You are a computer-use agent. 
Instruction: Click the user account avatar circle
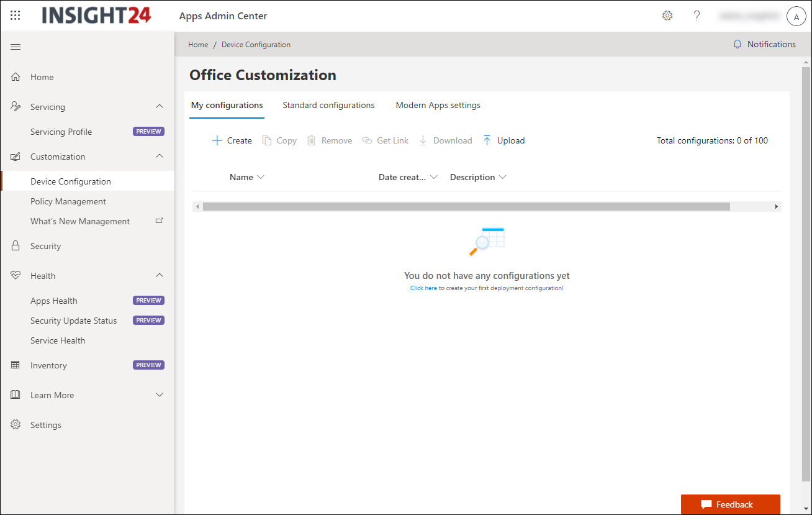click(796, 16)
